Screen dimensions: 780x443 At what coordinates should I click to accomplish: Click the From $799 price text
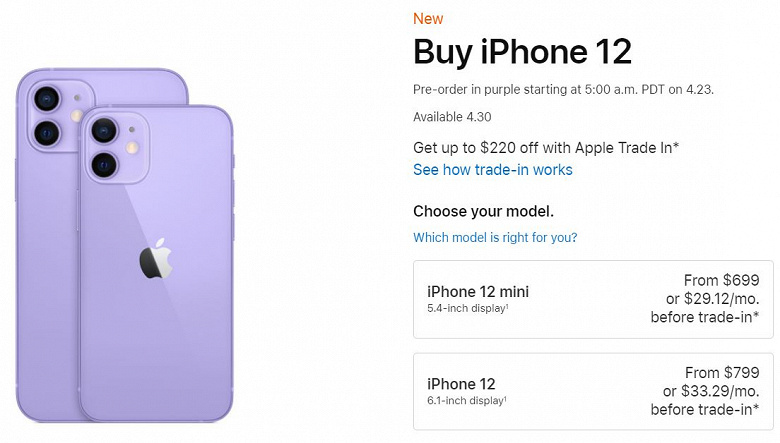click(721, 372)
